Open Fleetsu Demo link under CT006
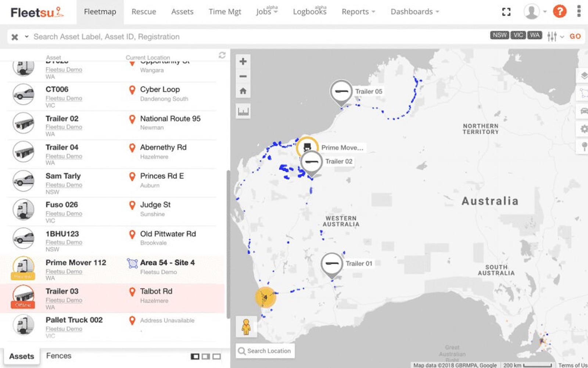588x368 pixels. [64, 98]
